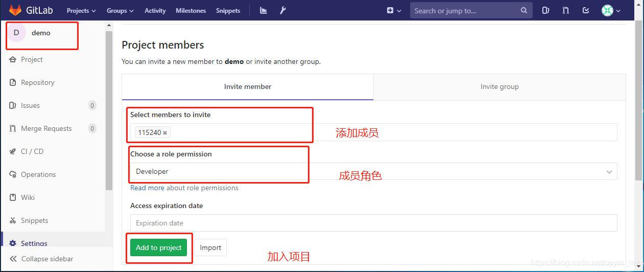Click the Merge Requests icon in sidebar
Viewport: 644px width, 272px height.
pyautogui.click(x=13, y=128)
